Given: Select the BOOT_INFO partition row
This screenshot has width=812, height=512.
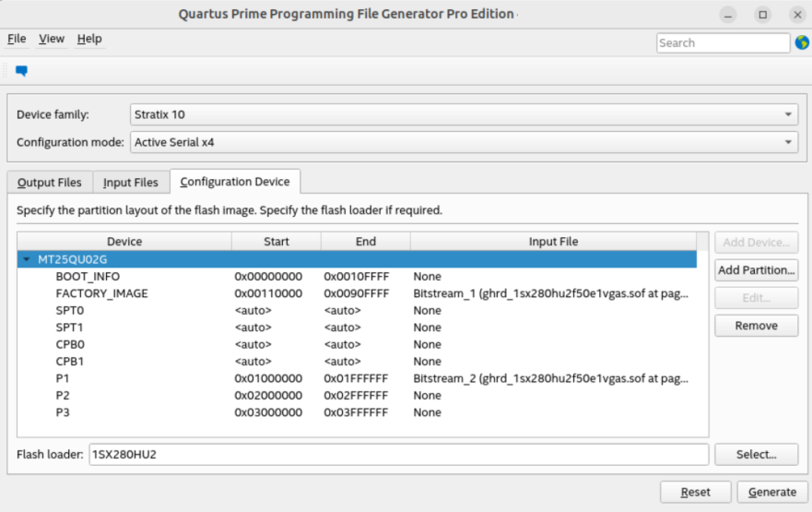Looking at the screenshot, I should pyautogui.click(x=88, y=277).
